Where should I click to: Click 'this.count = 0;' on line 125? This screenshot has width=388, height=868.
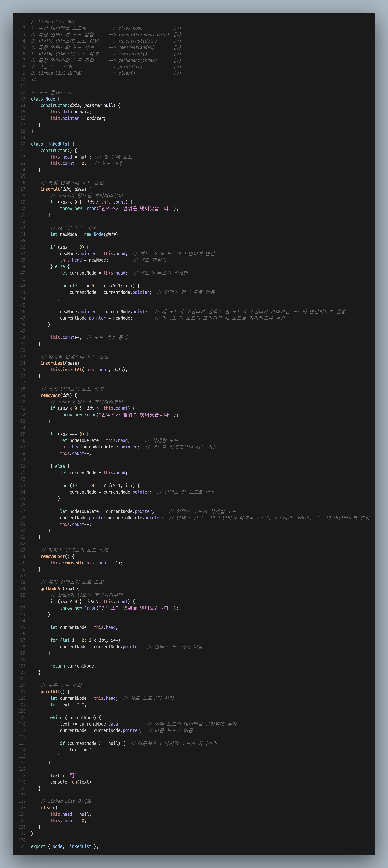[x=68, y=821]
